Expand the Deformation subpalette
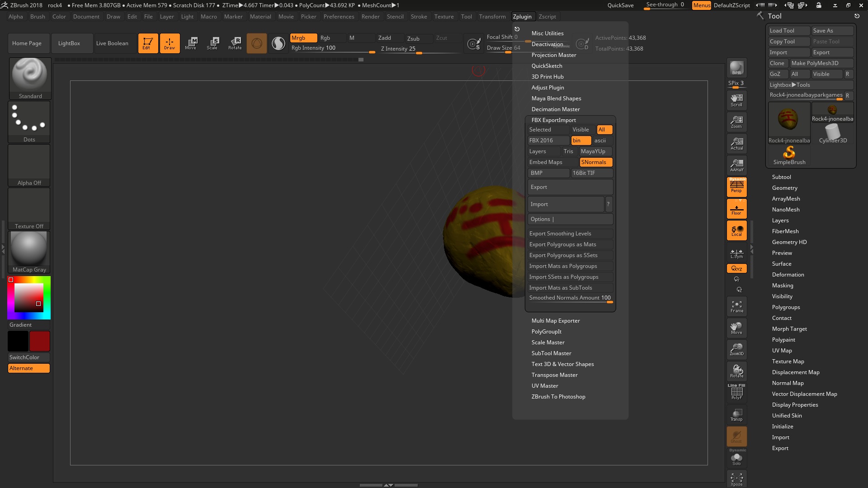This screenshot has width=868, height=488. [788, 275]
